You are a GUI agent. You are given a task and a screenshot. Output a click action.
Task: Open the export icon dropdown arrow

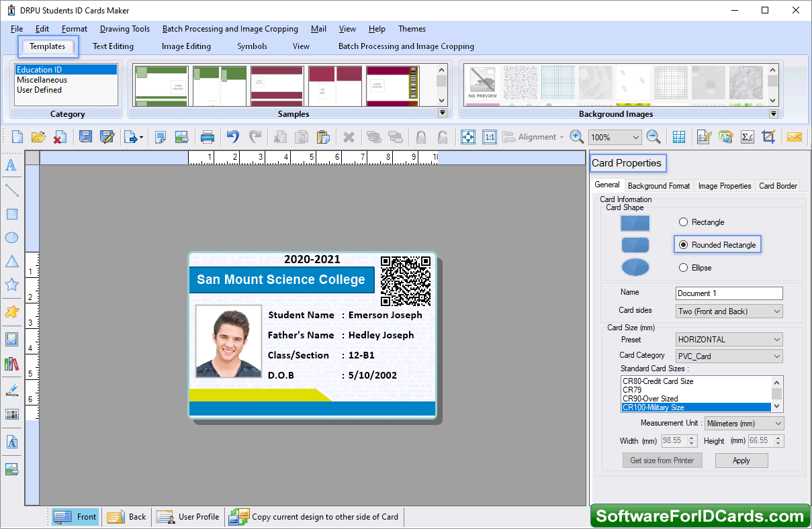141,138
